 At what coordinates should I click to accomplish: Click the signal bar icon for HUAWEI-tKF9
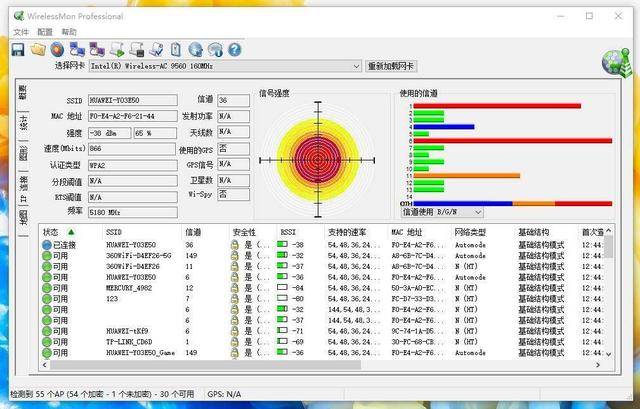pos(282,331)
